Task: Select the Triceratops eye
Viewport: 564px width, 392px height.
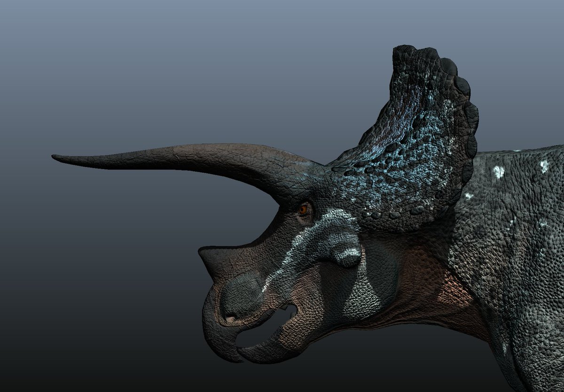Action: [x=305, y=208]
